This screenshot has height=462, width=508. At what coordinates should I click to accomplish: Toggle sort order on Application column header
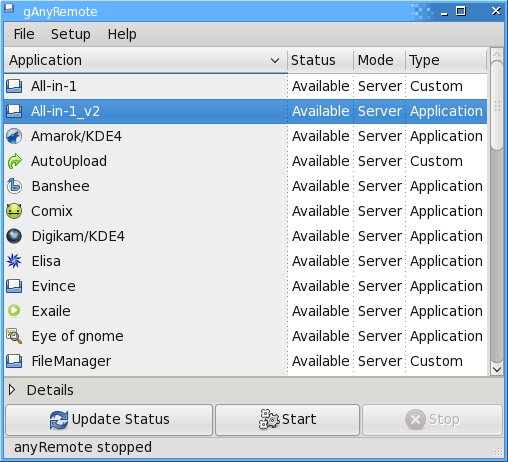(x=146, y=60)
